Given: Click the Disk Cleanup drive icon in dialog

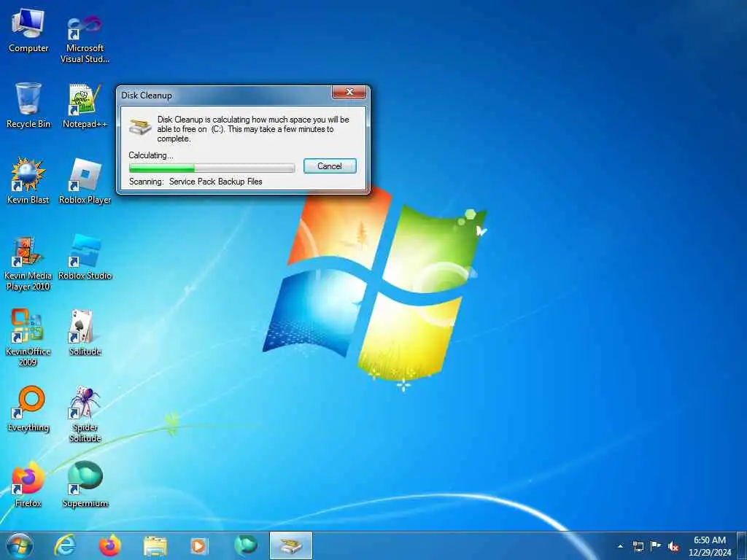Looking at the screenshot, I should coord(140,127).
